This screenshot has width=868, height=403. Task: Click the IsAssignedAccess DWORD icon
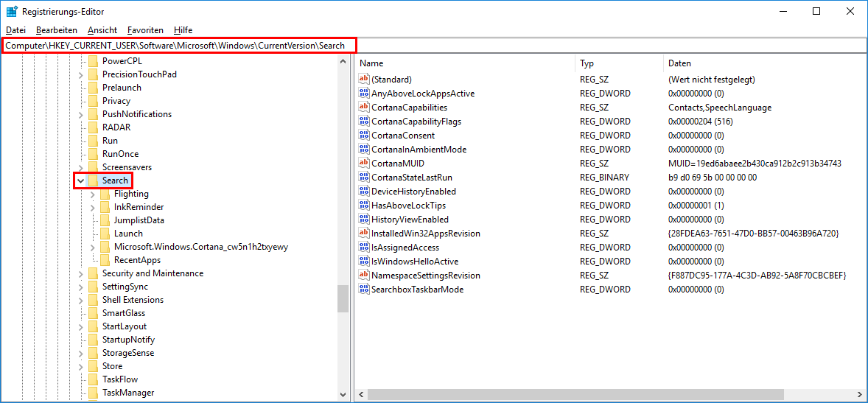[364, 248]
